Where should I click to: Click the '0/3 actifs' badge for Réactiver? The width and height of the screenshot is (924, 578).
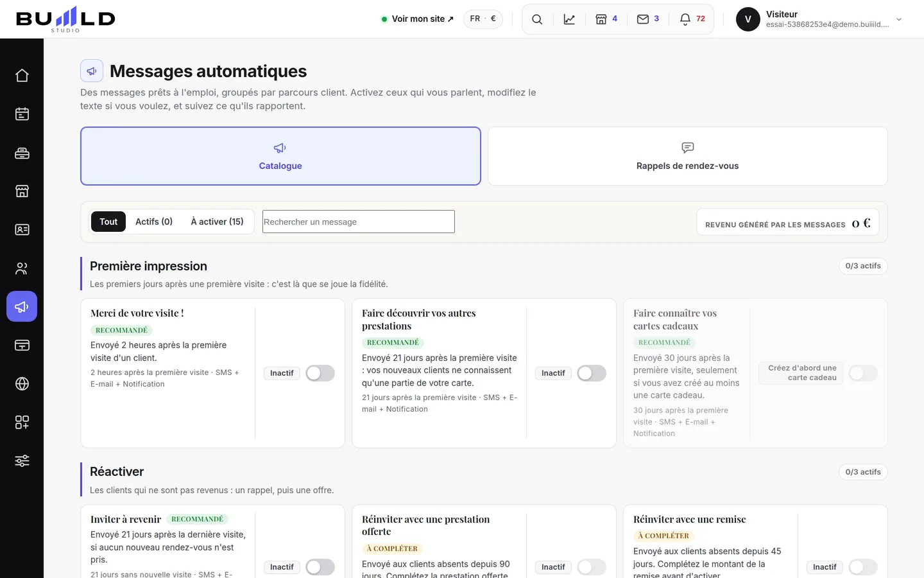click(863, 472)
